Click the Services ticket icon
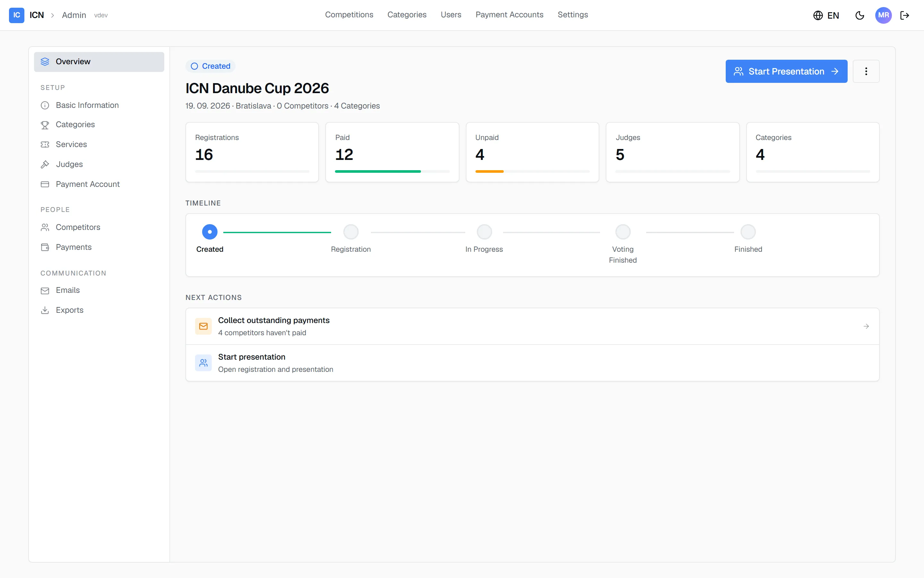This screenshot has height=578, width=924. [x=45, y=144]
